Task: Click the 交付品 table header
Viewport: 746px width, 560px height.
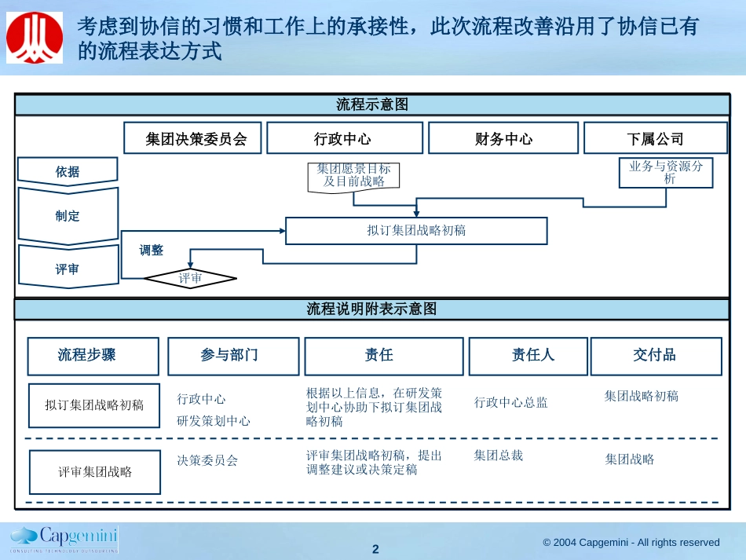Action: tap(656, 357)
